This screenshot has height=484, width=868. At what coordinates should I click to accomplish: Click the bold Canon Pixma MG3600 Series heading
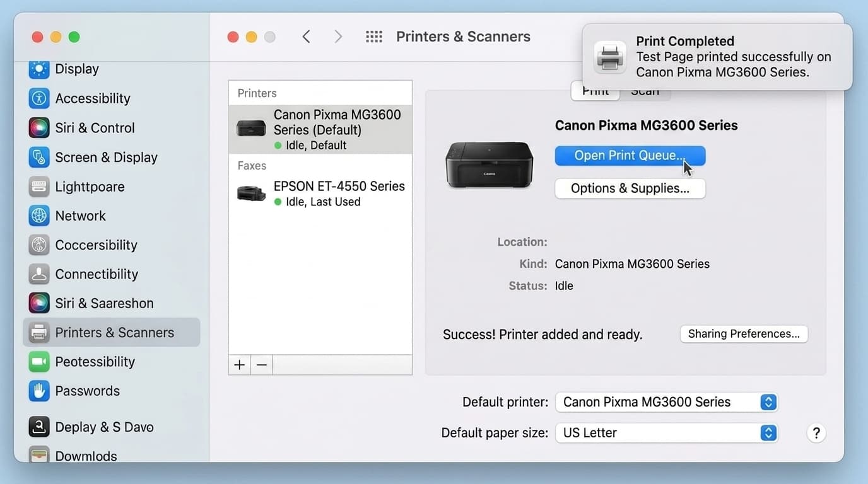pos(646,125)
